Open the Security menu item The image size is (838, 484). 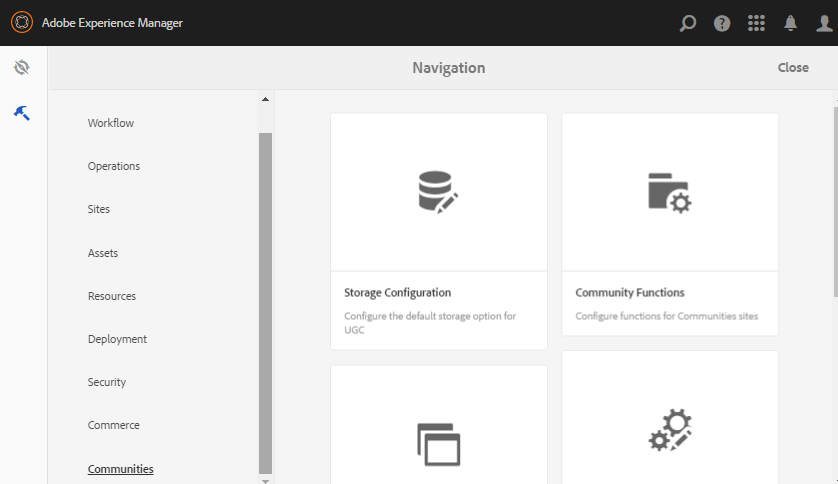[x=107, y=382]
